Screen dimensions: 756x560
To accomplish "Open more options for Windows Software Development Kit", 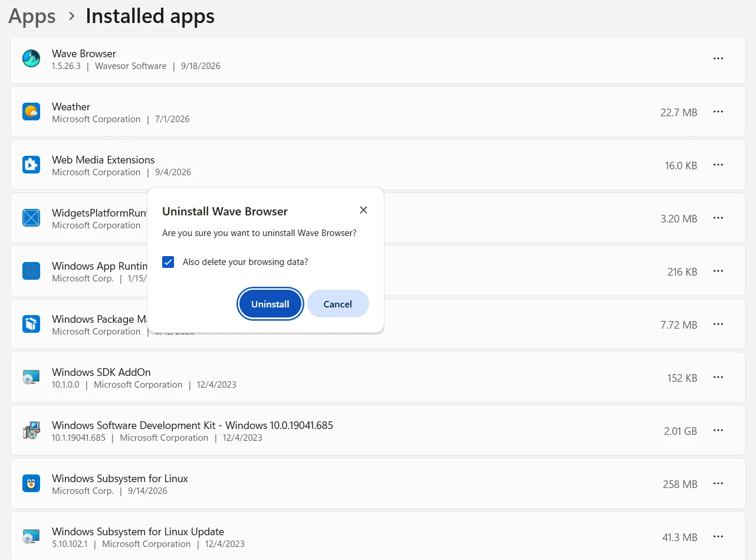I will point(718,430).
